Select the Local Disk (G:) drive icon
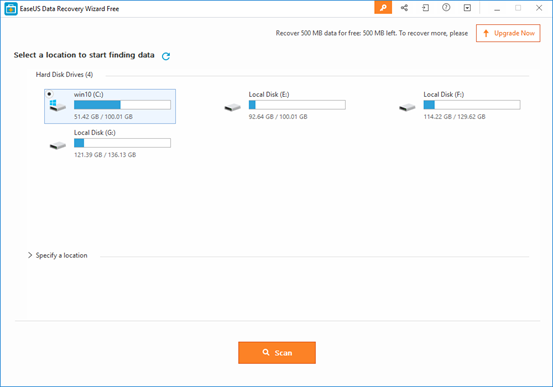Viewport: 553px width, 387px height. point(57,145)
